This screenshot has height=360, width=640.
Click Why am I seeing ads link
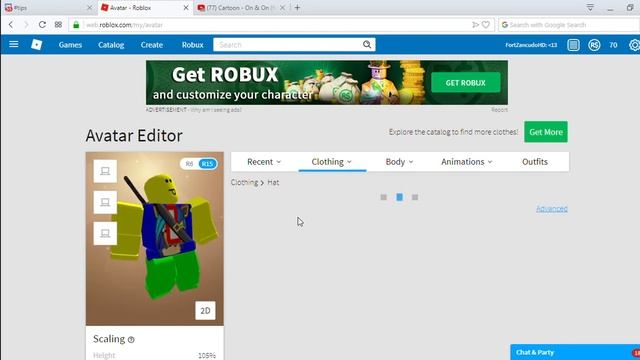[216, 110]
